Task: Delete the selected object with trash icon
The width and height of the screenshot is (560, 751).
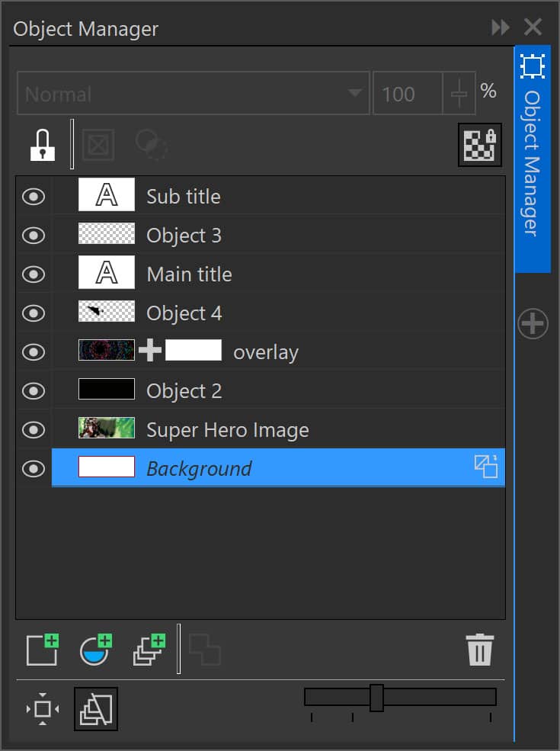Action: click(479, 650)
